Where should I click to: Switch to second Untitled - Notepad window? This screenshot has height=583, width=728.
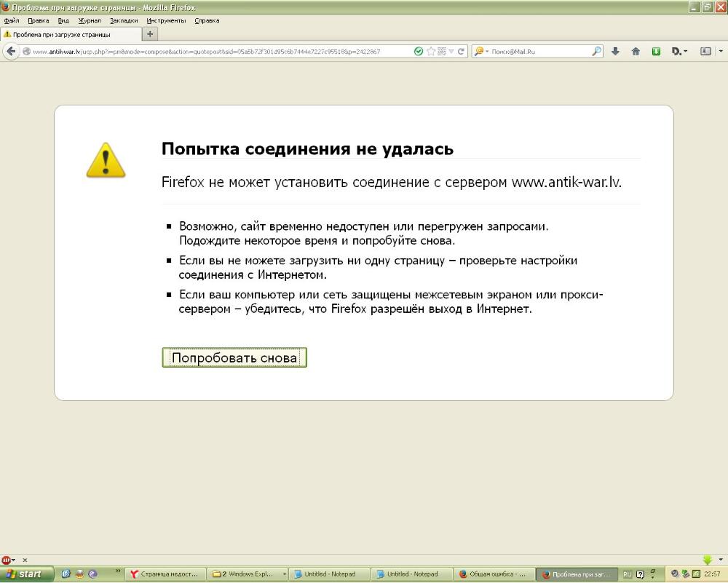click(x=412, y=574)
